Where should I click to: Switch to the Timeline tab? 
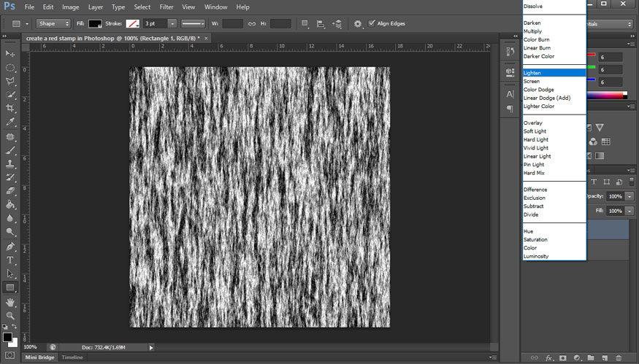pyautogui.click(x=72, y=357)
